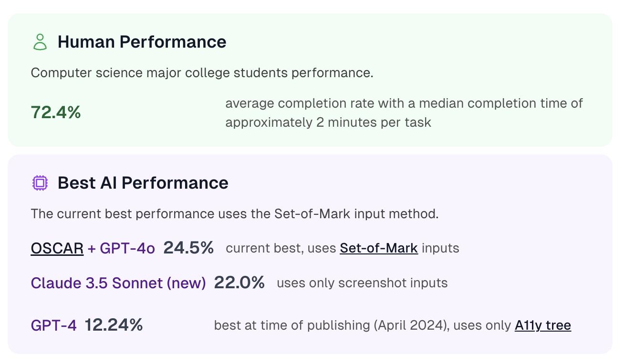Screen dimensions: 624x364
Task: Click the sentence about the current best performance method
Action: (234, 214)
